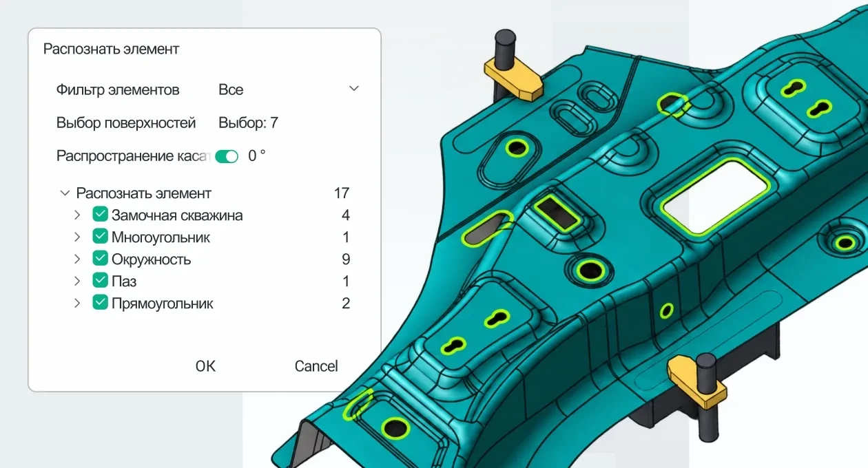868x468 pixels.
Task: Expand the Многоугольник group
Action: (77, 237)
